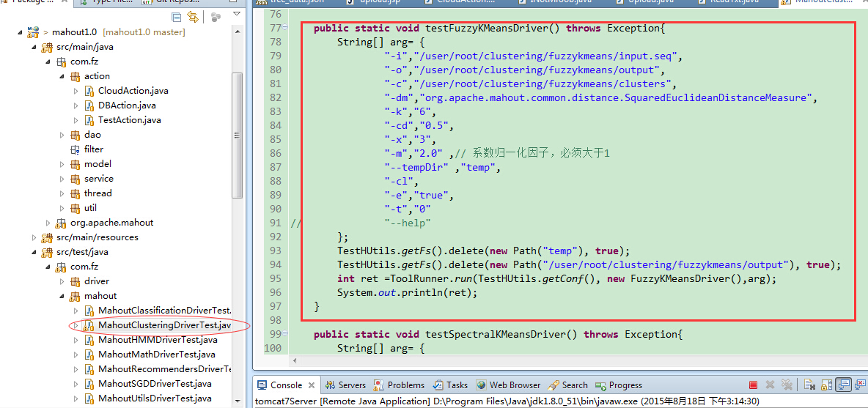Select the filter package
This screenshot has height=408, width=868.
[94, 149]
